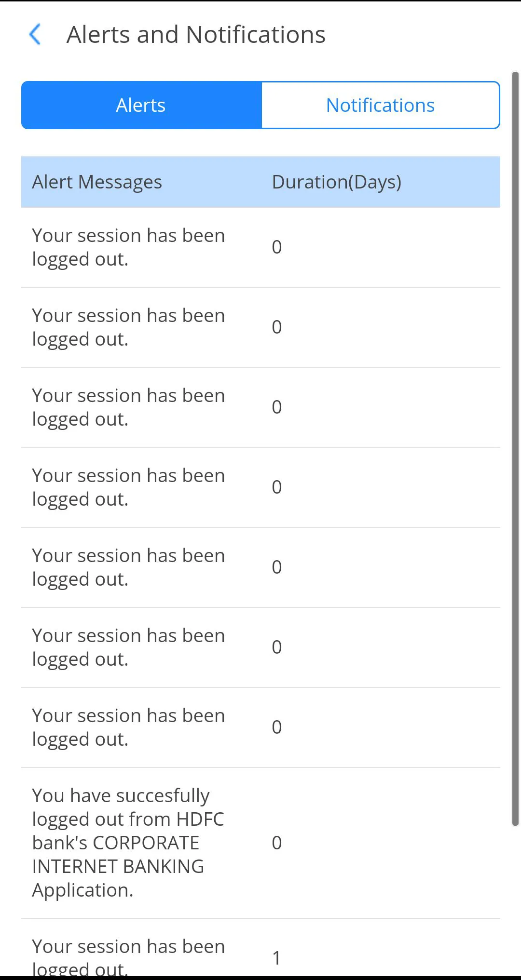Tap duration 0 of the first session alert
Image resolution: width=521 pixels, height=980 pixels.
(276, 247)
